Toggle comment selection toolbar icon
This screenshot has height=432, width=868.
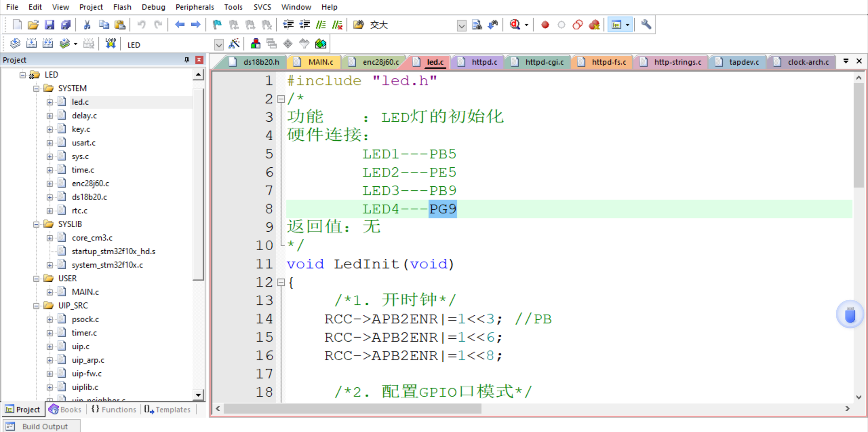click(x=321, y=25)
